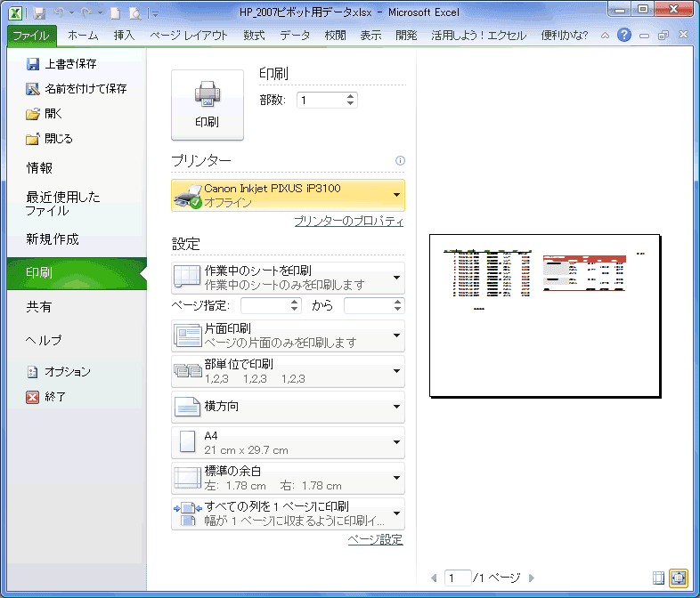This screenshot has height=598, width=700.
Task: Open the Customize Quick Access Toolbar arrow
Action: click(x=155, y=14)
